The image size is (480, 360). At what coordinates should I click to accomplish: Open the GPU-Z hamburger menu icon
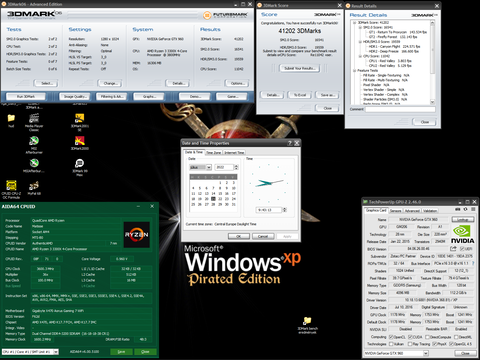click(x=473, y=209)
